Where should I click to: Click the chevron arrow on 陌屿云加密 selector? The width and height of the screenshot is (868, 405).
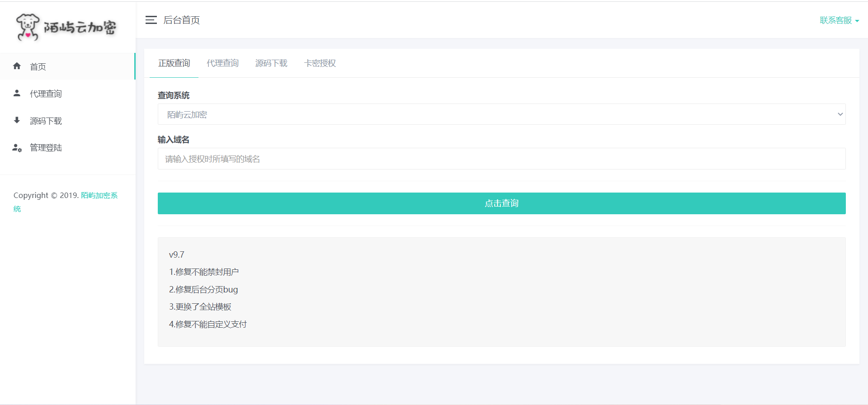(x=840, y=114)
